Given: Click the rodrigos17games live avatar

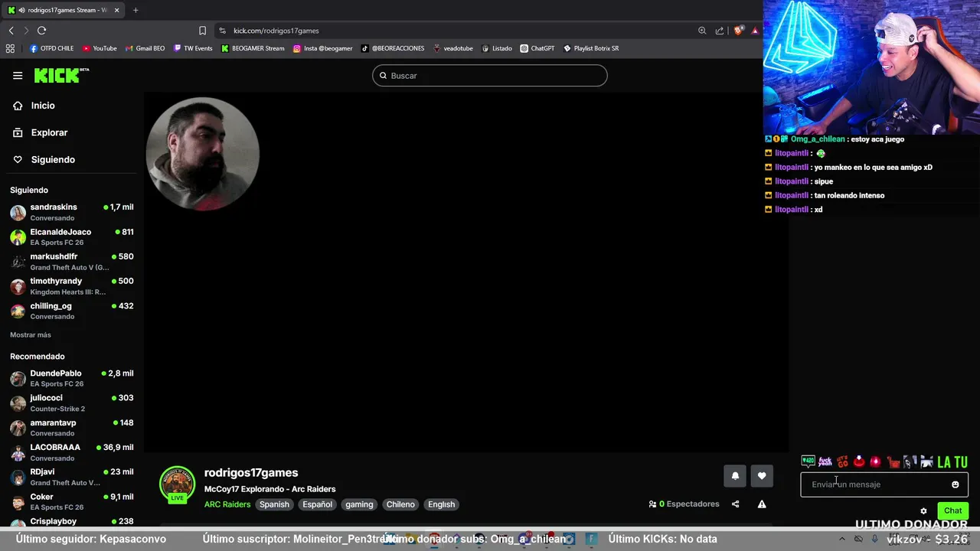Looking at the screenshot, I should click(x=177, y=484).
